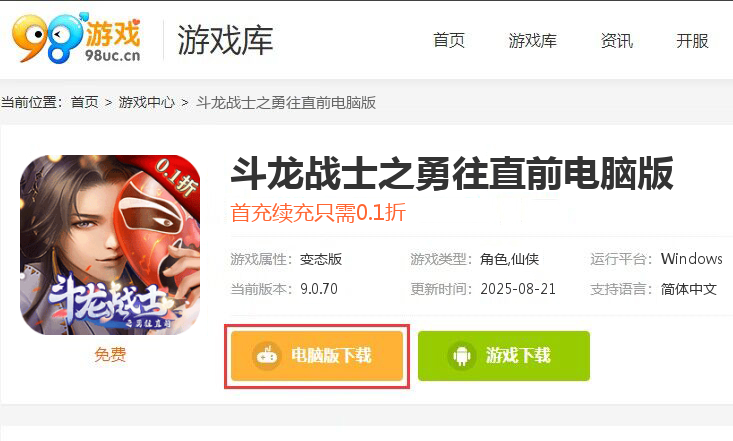The width and height of the screenshot is (733, 441).
Task: Follow the 游戏中心 breadcrumb link
Action: point(146,102)
